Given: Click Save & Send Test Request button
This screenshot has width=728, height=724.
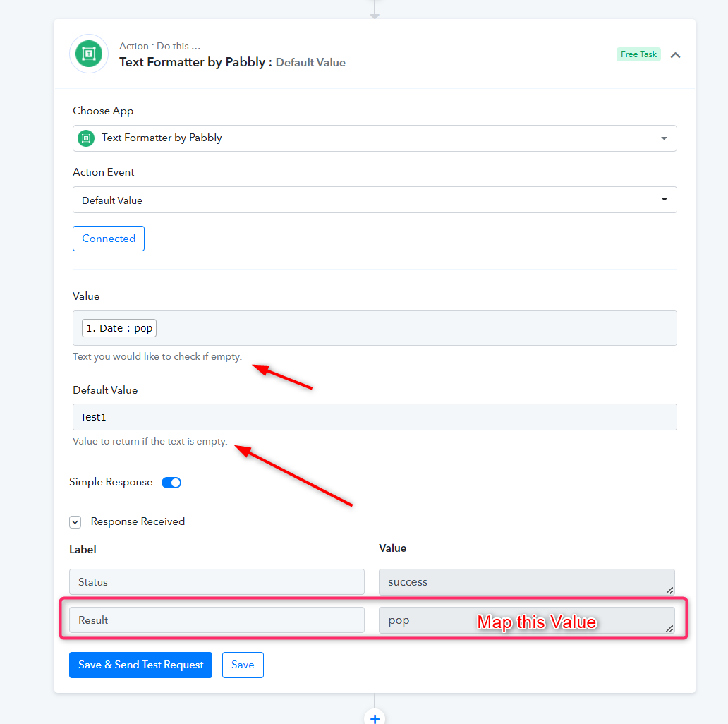Looking at the screenshot, I should pos(140,665).
